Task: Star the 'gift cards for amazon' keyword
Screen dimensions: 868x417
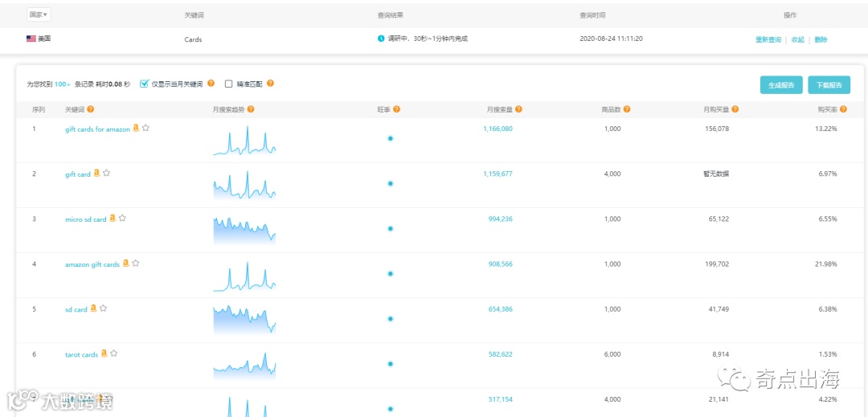Action: (x=146, y=129)
